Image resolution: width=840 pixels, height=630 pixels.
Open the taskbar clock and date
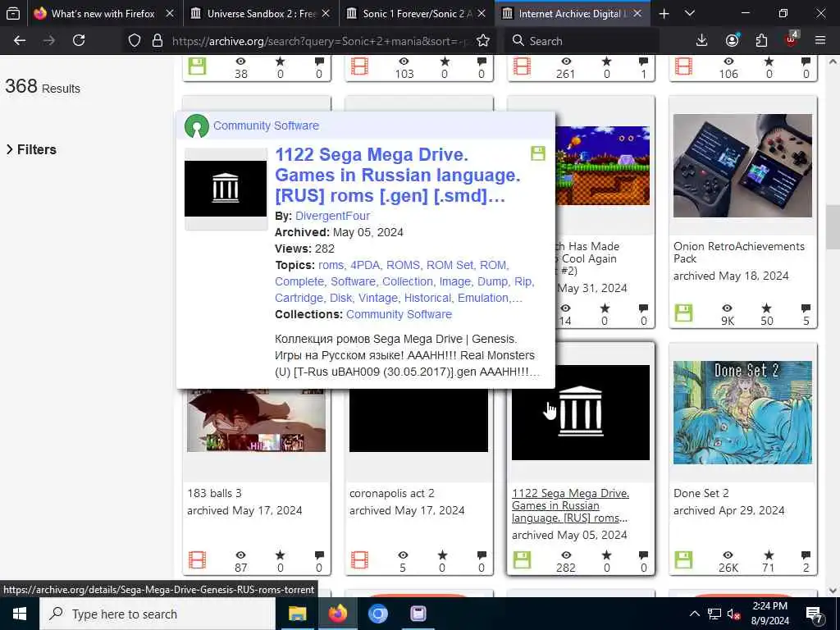[769, 614]
